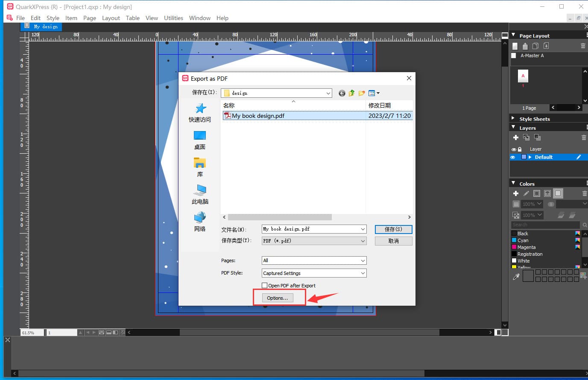
Task: Pick the eyedropper tool in Colors panel
Action: coord(516,277)
